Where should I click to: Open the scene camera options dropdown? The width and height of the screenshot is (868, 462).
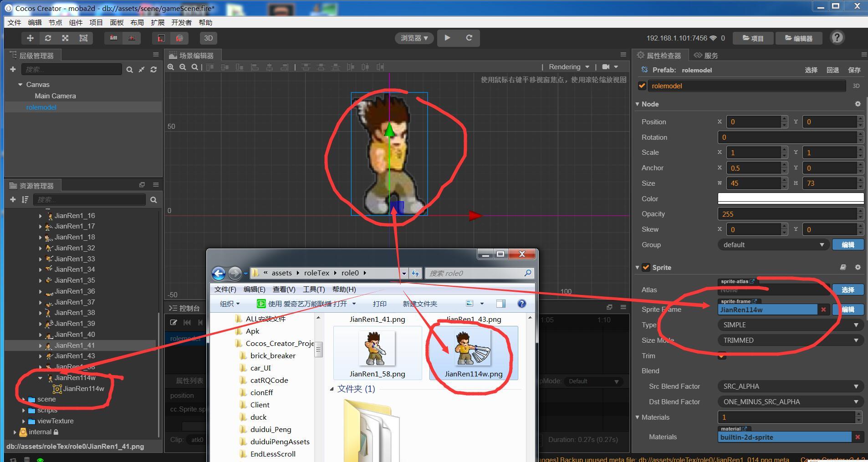(610, 67)
